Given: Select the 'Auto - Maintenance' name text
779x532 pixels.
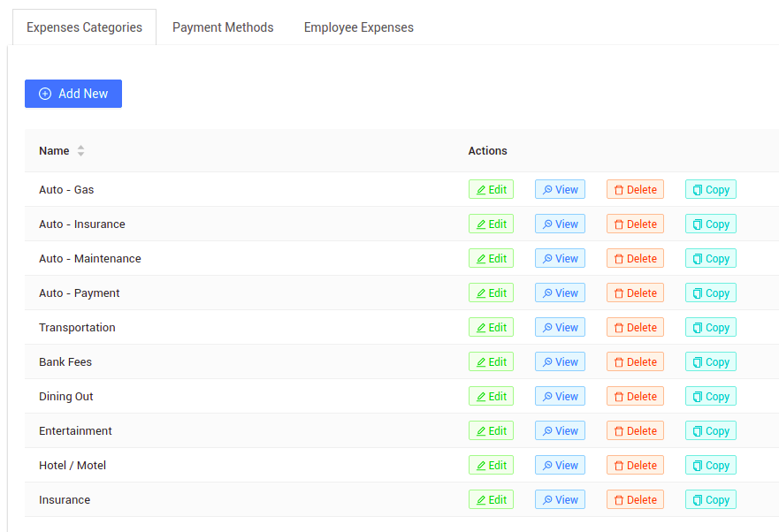Looking at the screenshot, I should pyautogui.click(x=90, y=259).
